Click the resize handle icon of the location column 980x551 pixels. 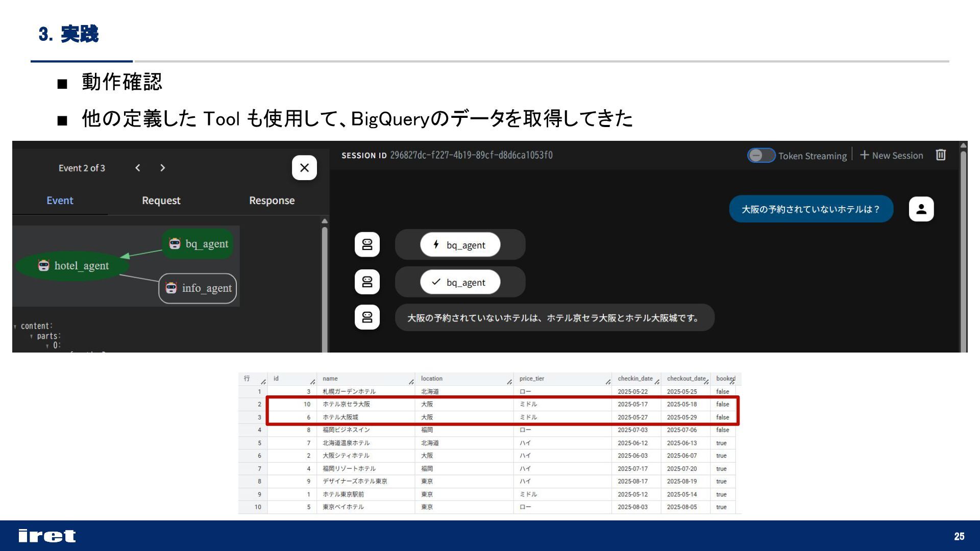[509, 382]
